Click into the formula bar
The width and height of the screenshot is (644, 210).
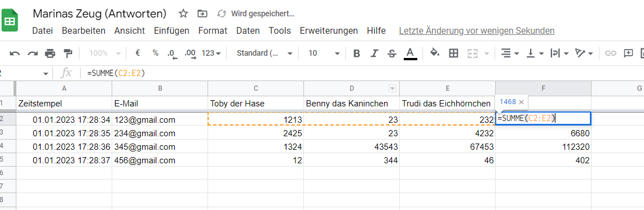tap(361, 73)
